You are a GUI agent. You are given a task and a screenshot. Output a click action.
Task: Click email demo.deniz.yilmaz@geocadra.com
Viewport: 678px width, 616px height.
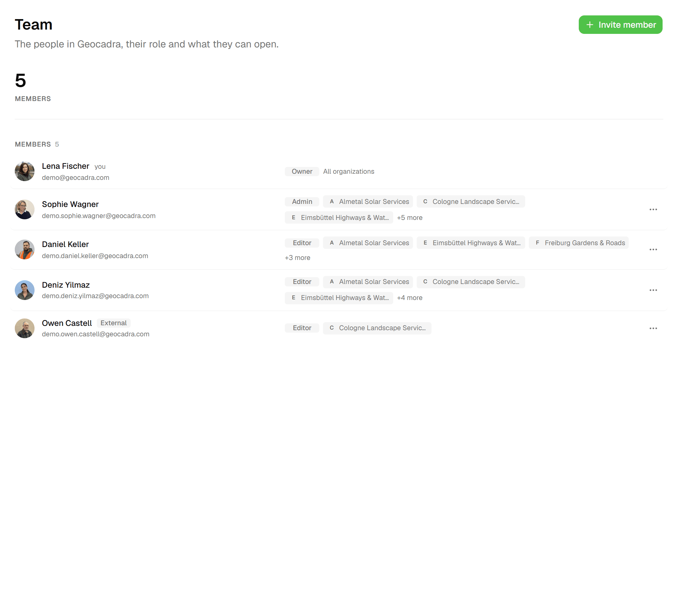[95, 296]
